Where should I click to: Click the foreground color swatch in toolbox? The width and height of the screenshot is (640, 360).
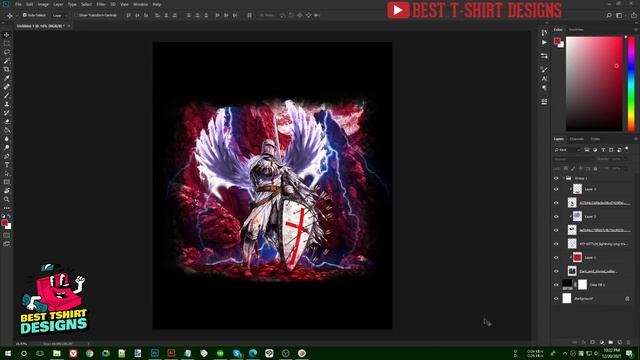pos(4,222)
